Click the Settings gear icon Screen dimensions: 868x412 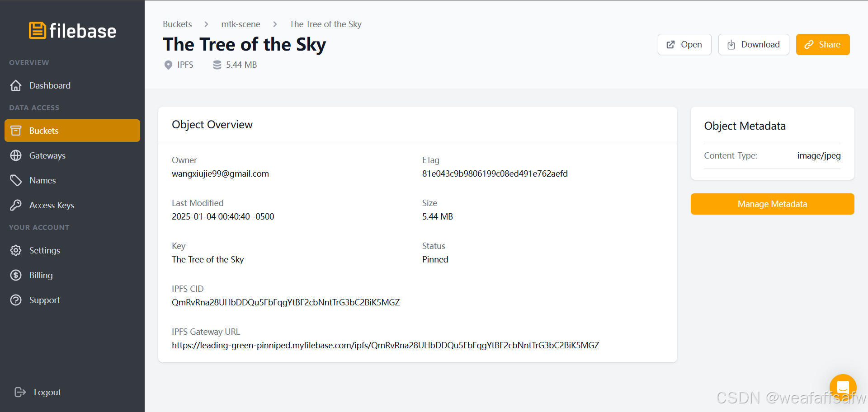(16, 250)
